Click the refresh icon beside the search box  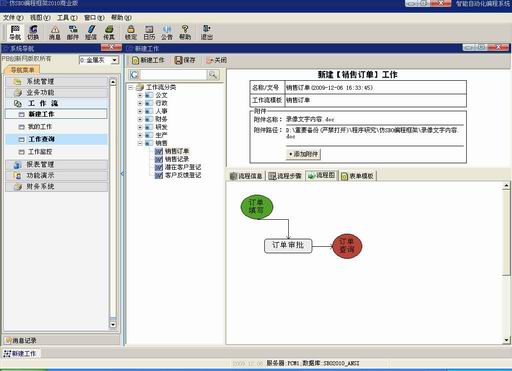pos(134,75)
